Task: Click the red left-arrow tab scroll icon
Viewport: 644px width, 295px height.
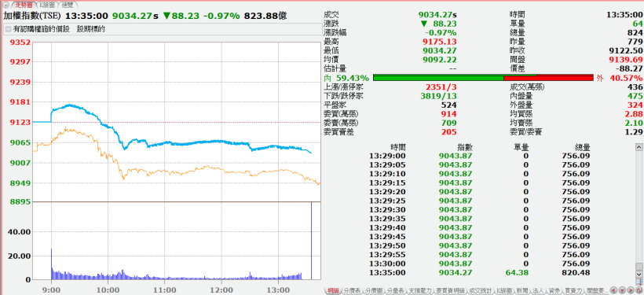Action: point(613,290)
